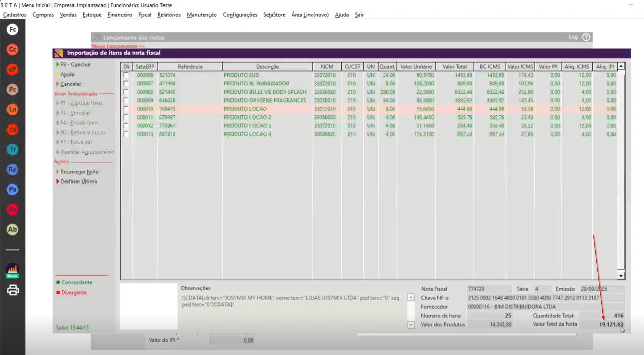Open the Manutenção menu
This screenshot has height=355, width=644.
point(201,15)
